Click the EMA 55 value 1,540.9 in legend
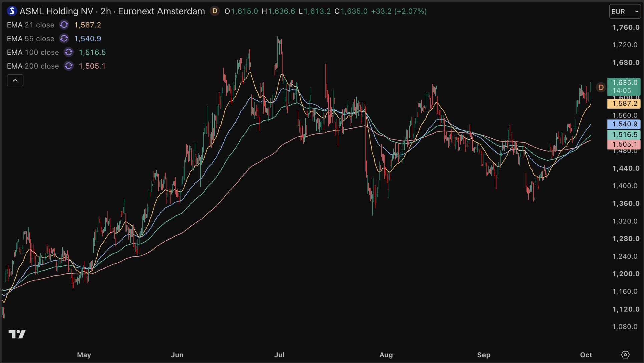The image size is (644, 363). (88, 39)
